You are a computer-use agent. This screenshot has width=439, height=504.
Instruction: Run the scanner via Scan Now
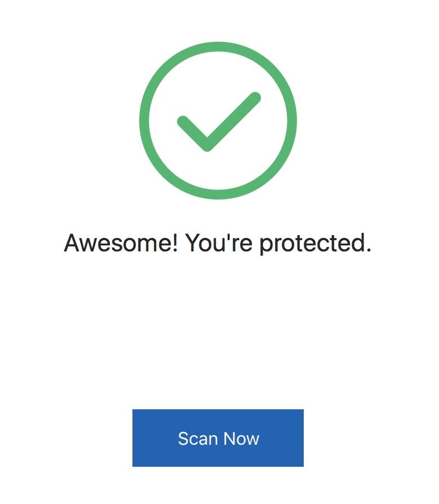(218, 438)
